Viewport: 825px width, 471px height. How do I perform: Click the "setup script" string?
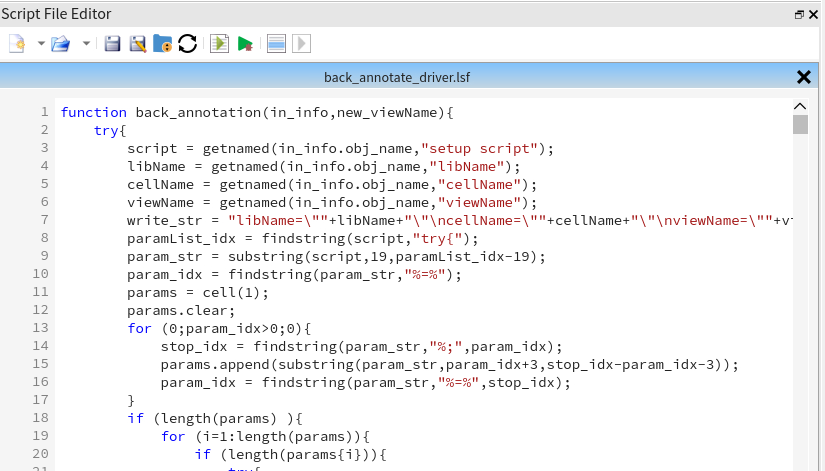click(x=479, y=148)
